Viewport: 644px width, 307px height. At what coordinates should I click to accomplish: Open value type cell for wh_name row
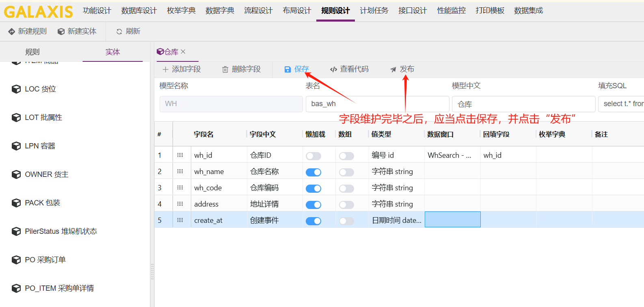[x=396, y=172]
